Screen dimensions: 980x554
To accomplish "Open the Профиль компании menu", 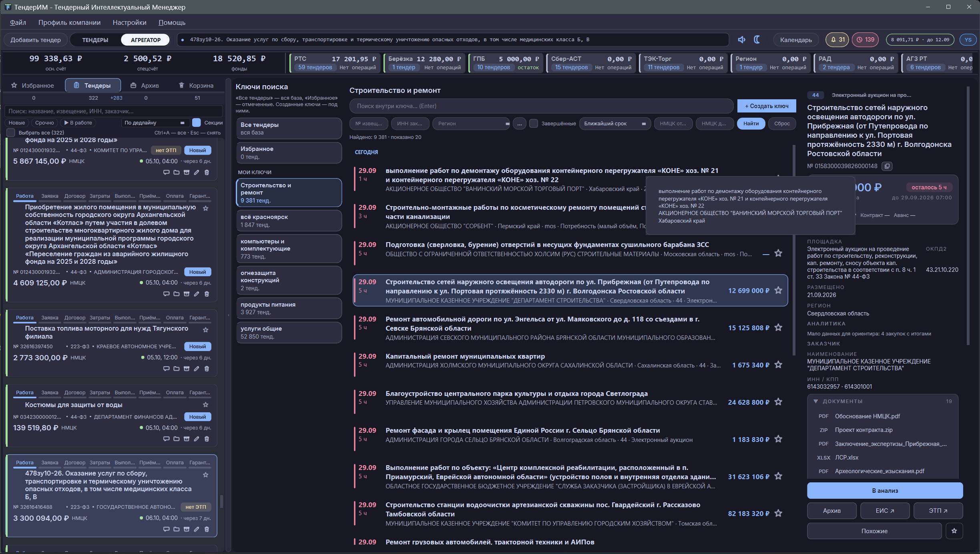I will [x=70, y=22].
